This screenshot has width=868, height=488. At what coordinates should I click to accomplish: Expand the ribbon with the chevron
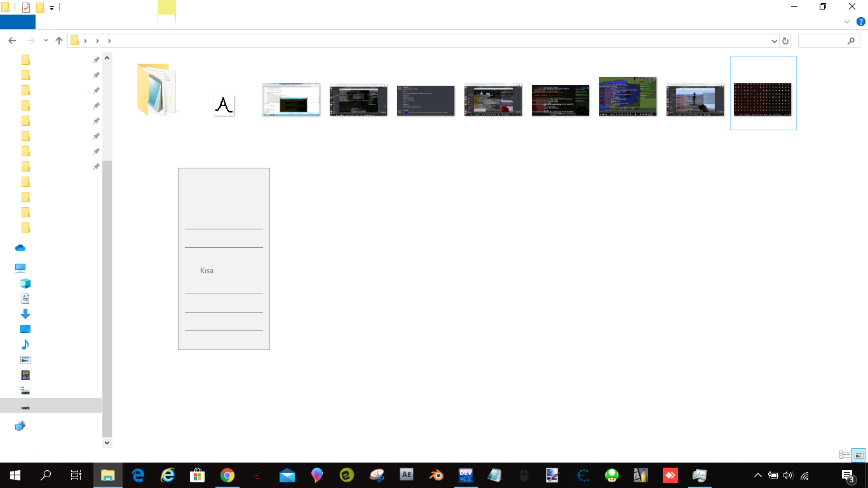847,22
